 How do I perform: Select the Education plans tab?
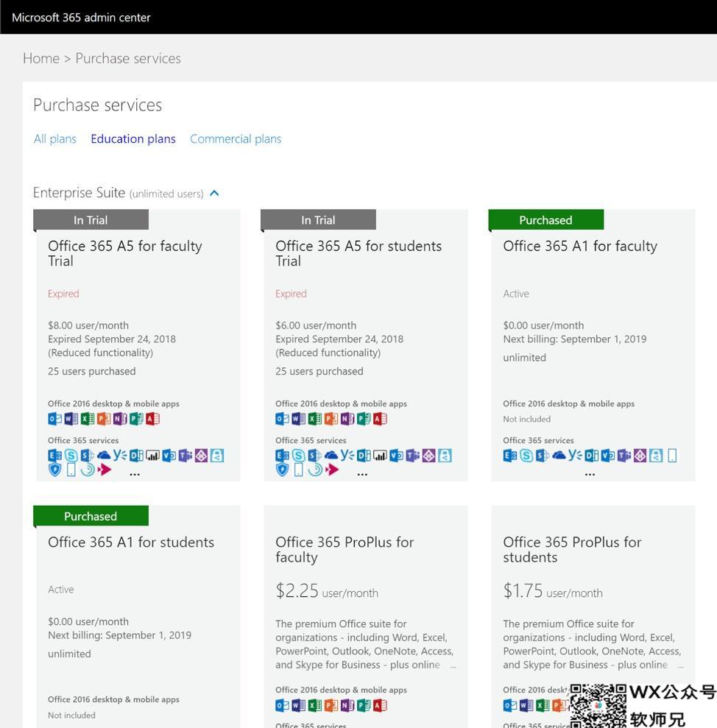(133, 139)
